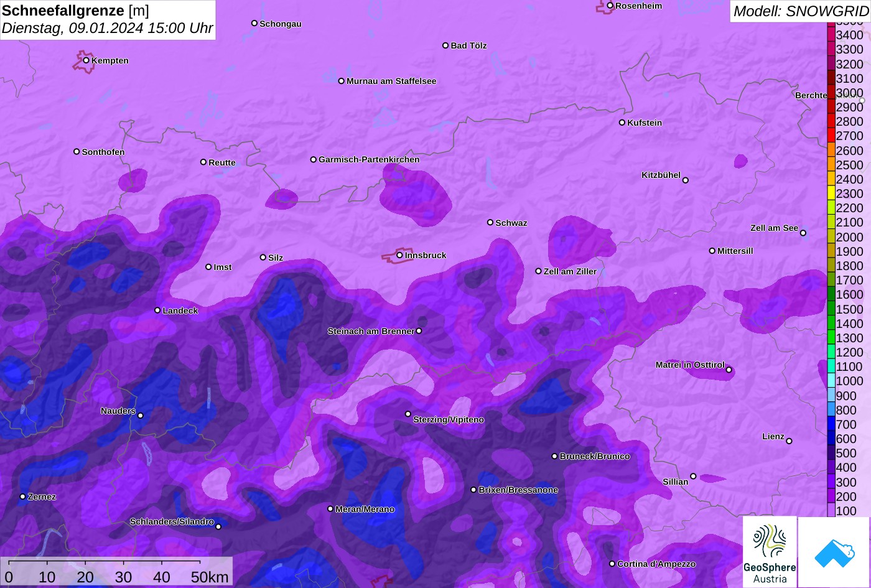Click the Sterzing/Vipiteno label
The image size is (871, 588).
(449, 419)
